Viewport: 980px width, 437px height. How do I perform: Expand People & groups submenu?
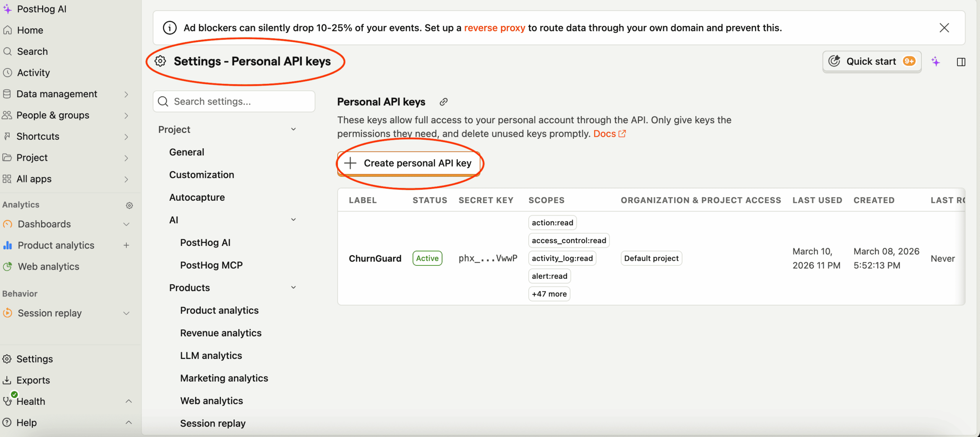pos(126,116)
